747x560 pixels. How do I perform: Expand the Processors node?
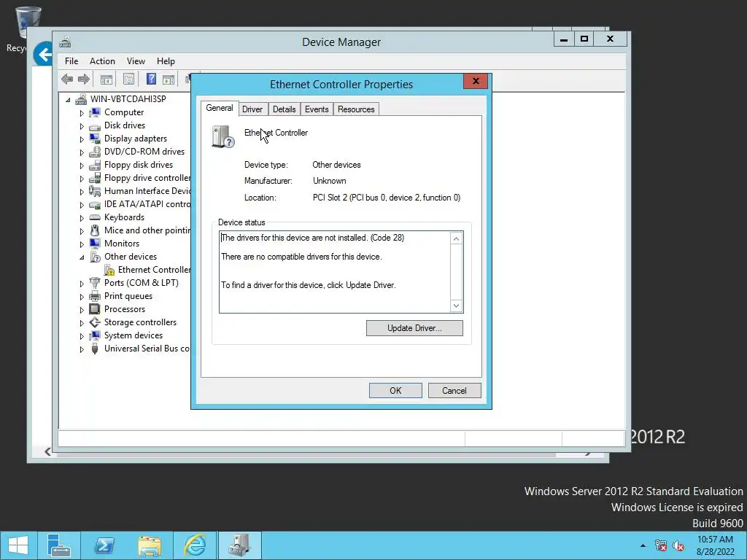[82, 310]
